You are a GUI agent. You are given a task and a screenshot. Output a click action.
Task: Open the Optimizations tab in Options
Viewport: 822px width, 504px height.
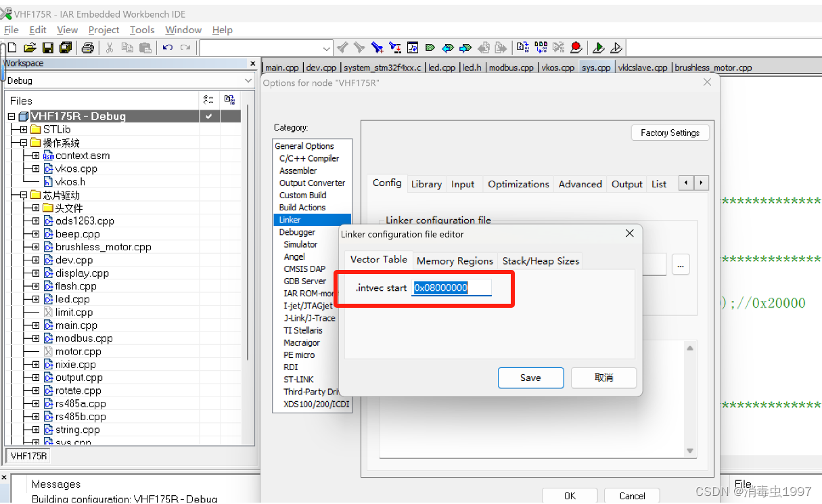518,184
